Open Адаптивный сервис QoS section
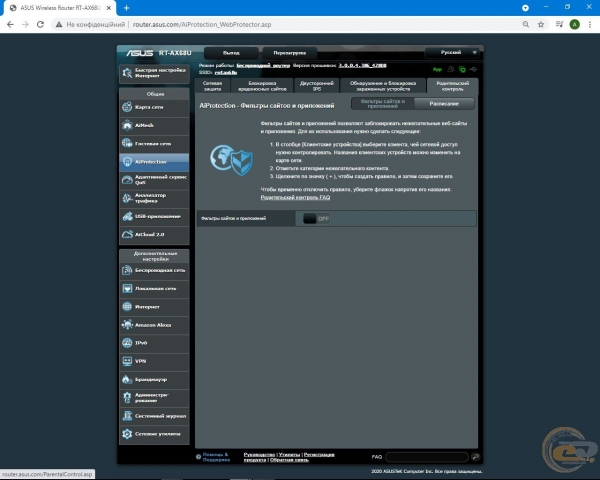Image resolution: width=600 pixels, height=480 pixels. click(154, 180)
